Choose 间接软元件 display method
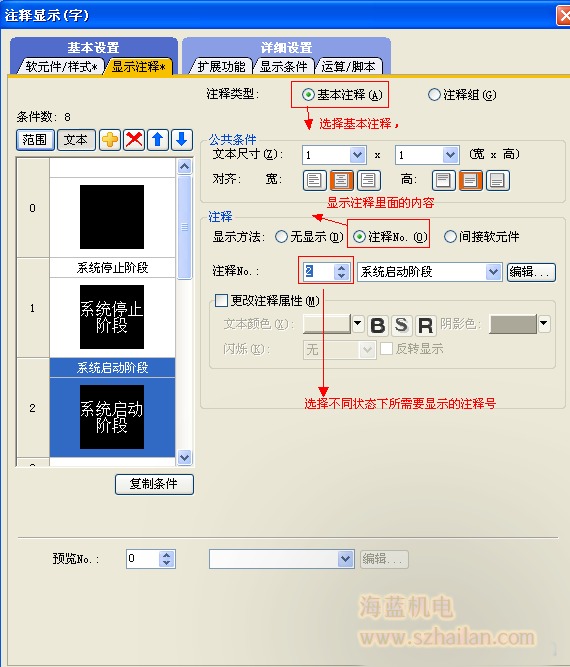 pyautogui.click(x=450, y=237)
